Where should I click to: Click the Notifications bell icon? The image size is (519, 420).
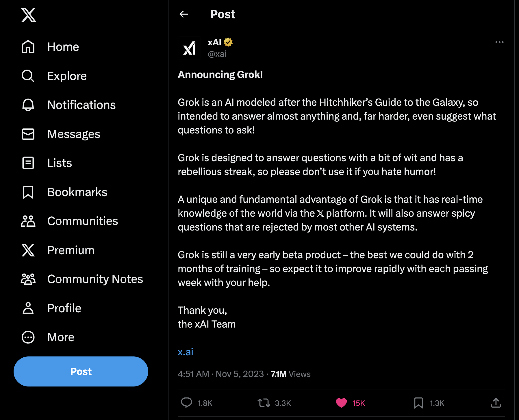pyautogui.click(x=28, y=105)
